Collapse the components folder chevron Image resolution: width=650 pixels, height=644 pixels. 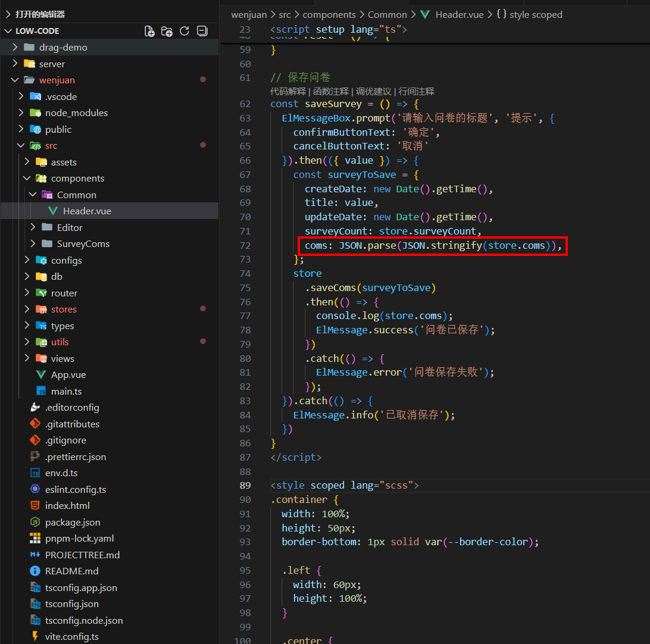pos(27,178)
